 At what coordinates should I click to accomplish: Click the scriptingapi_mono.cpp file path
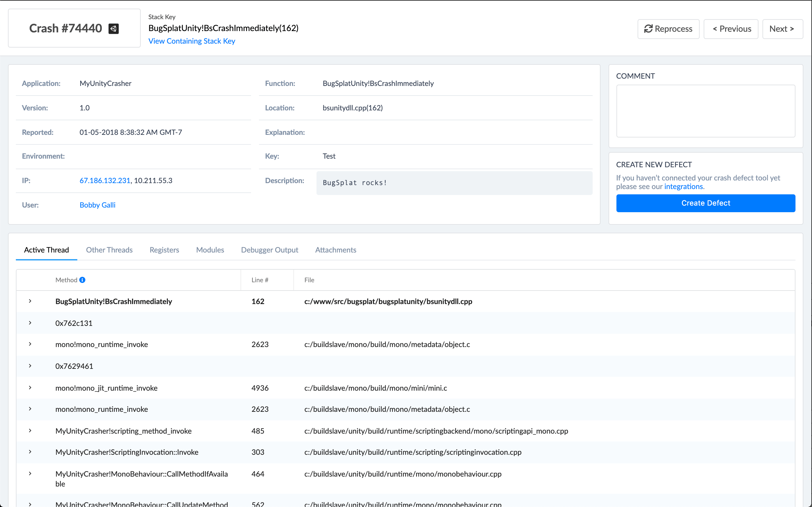point(436,431)
